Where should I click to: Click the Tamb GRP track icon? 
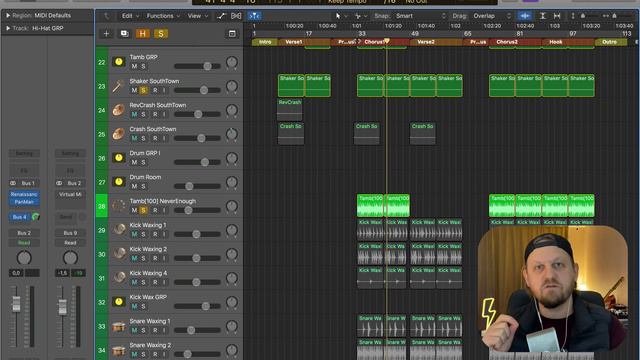tap(119, 62)
